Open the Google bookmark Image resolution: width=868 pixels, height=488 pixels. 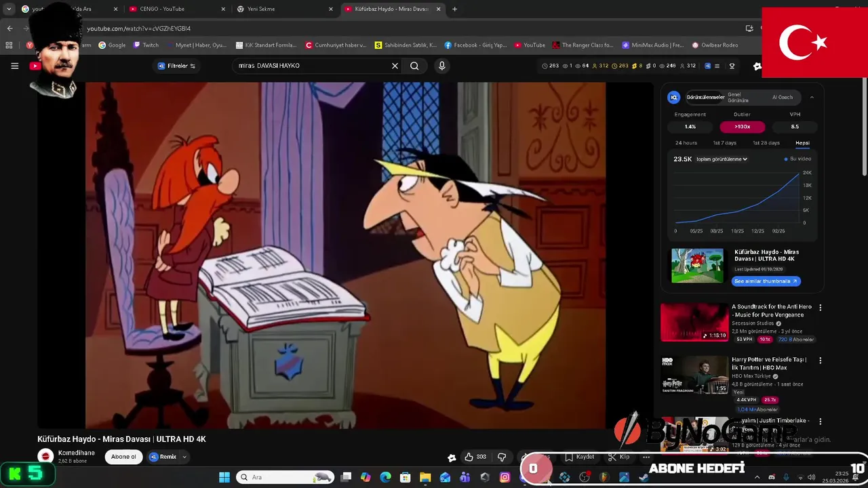click(112, 45)
